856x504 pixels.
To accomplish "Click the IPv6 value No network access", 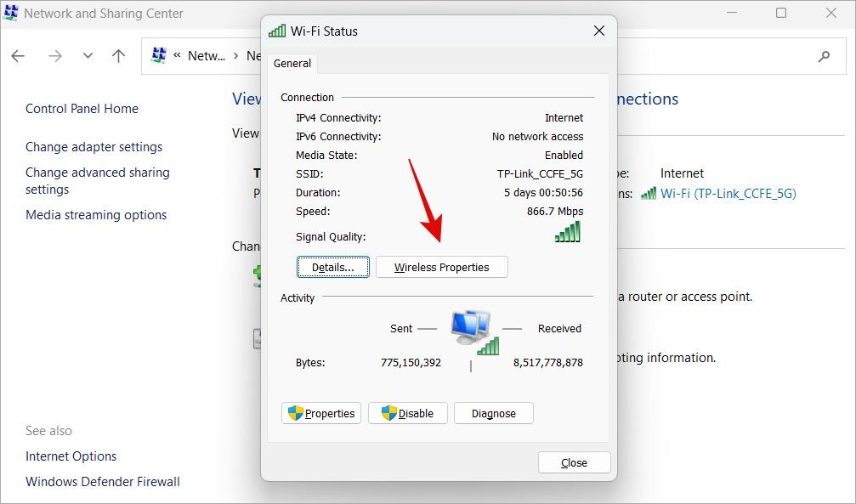I will click(538, 137).
